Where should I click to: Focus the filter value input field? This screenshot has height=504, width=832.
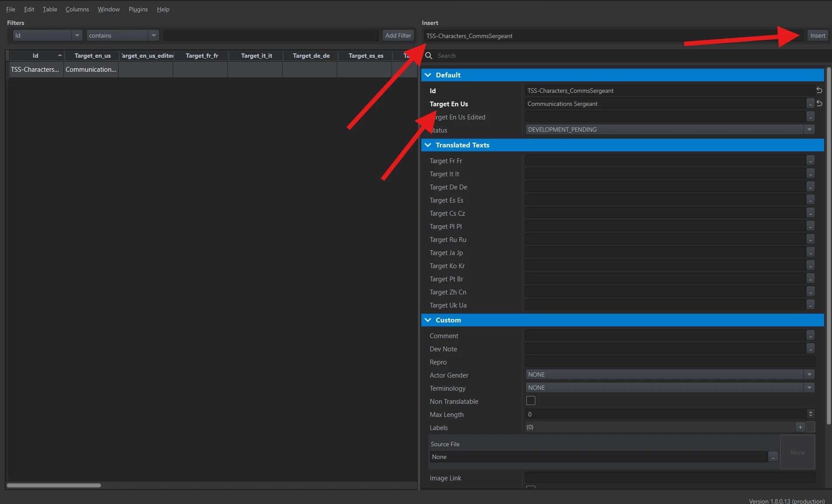271,35
